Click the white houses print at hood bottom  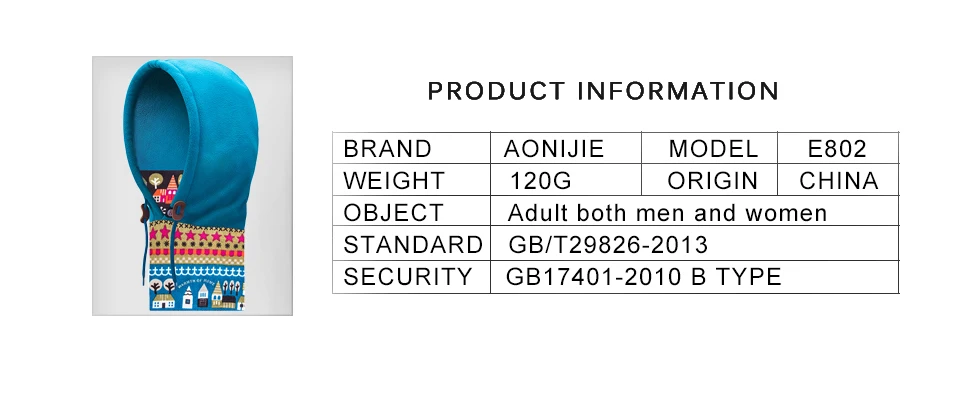point(196,296)
